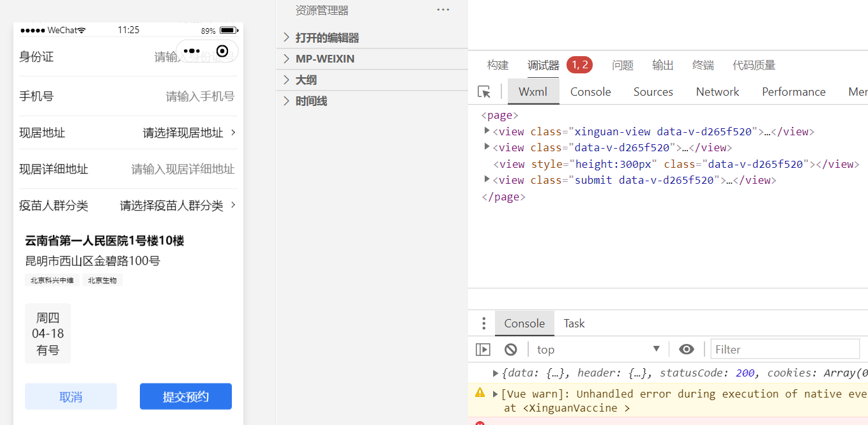Click the at <XinguanVaccine > trace line

567,408
